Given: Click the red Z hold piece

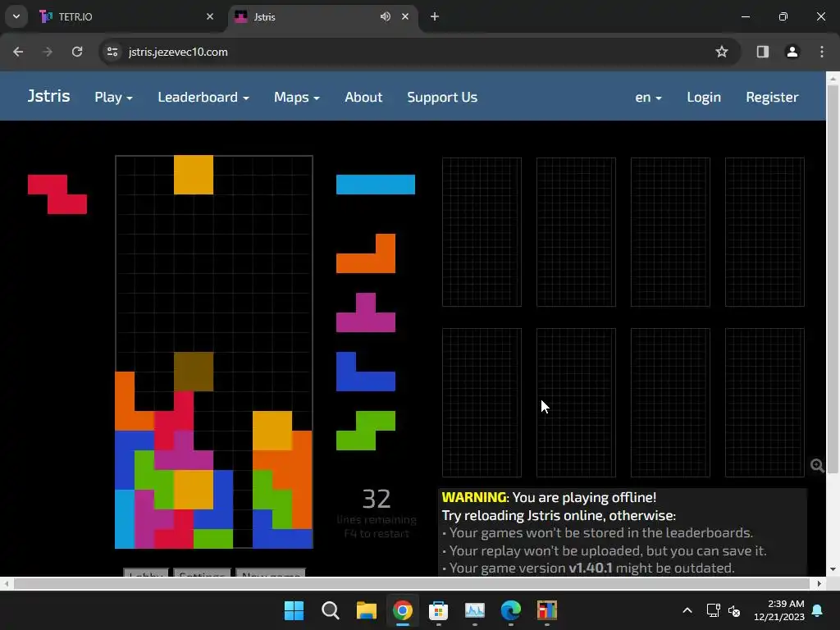Looking at the screenshot, I should pyautogui.click(x=57, y=194).
